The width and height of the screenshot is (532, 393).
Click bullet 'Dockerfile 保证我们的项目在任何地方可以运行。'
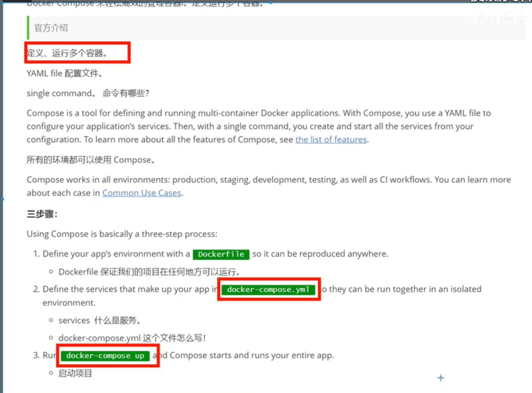tap(149, 272)
